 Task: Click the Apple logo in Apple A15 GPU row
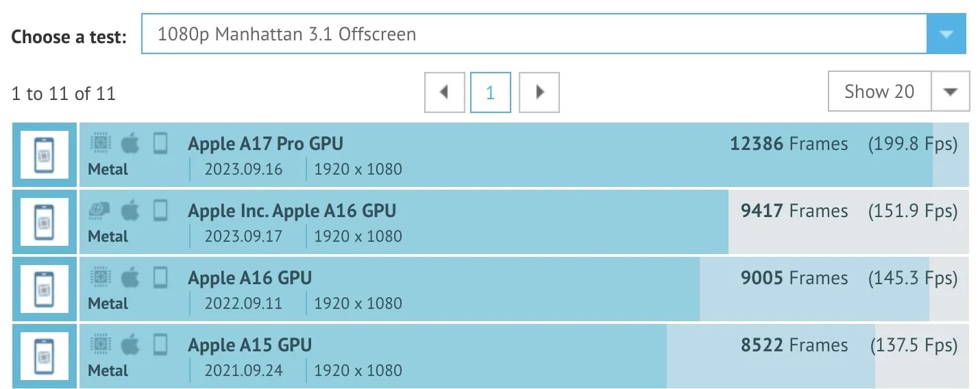[130, 344]
